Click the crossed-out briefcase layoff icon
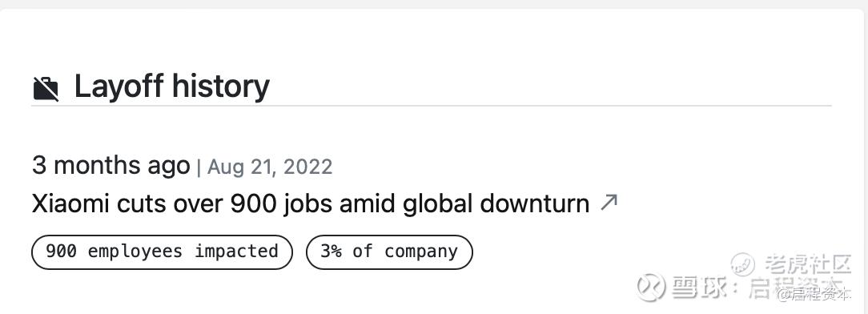Screen dimensions: 868x314 (x=46, y=89)
